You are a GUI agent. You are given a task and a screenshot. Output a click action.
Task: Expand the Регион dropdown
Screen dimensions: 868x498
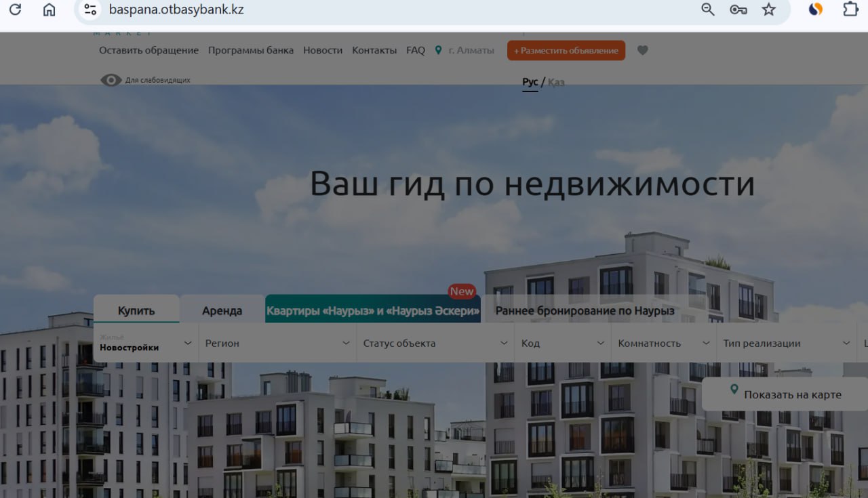point(277,344)
